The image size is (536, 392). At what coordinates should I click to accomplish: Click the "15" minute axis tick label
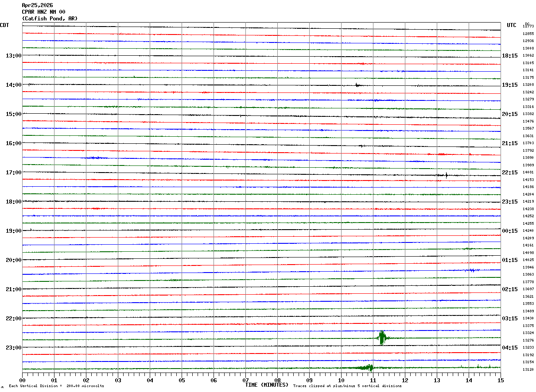[501, 380]
